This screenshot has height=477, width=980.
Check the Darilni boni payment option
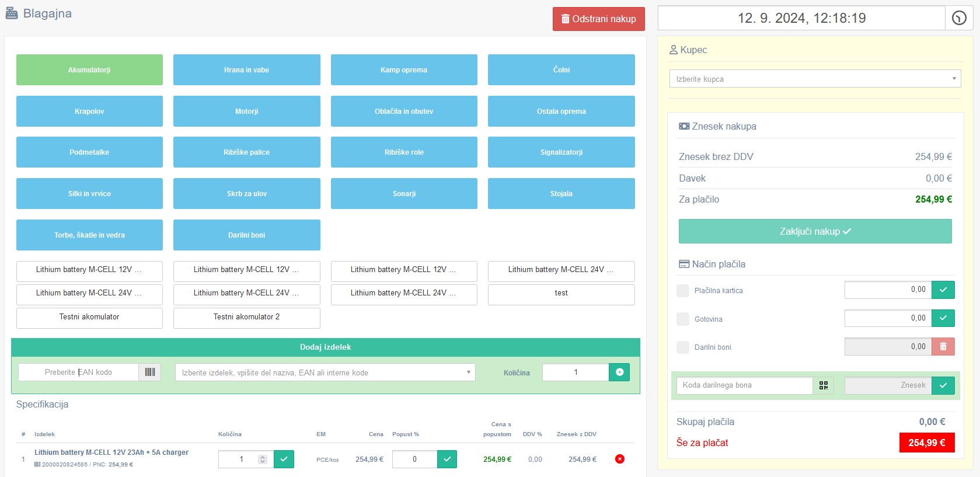point(682,347)
